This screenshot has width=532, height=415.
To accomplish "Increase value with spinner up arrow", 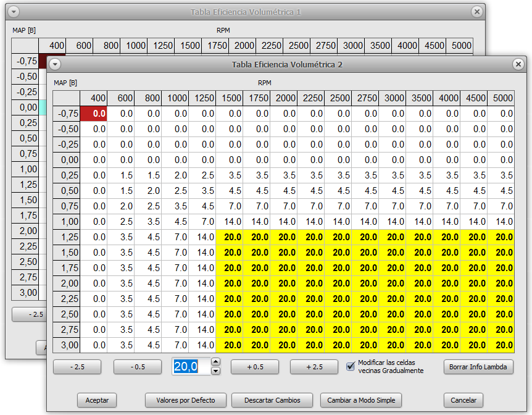I will click(x=216, y=362).
